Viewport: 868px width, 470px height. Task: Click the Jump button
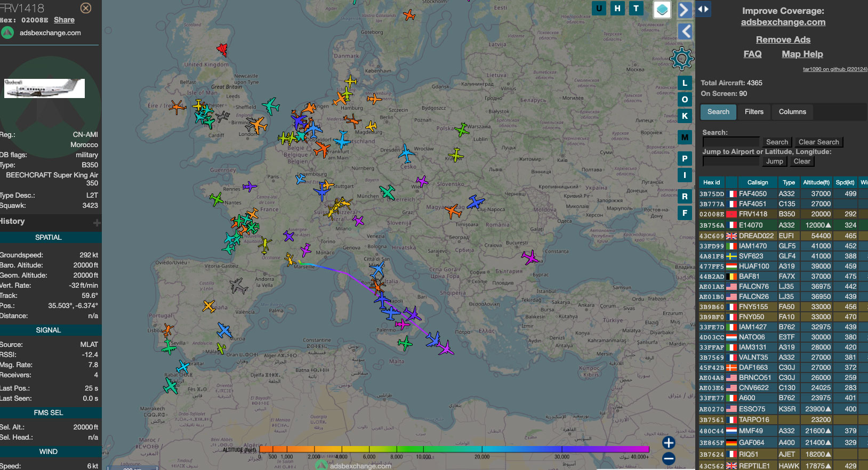pos(774,161)
